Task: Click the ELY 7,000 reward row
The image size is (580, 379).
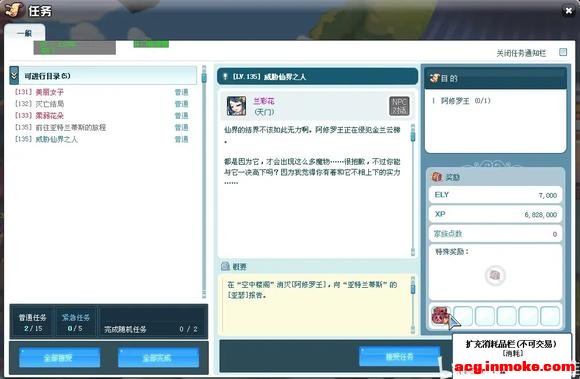Action: click(x=495, y=195)
